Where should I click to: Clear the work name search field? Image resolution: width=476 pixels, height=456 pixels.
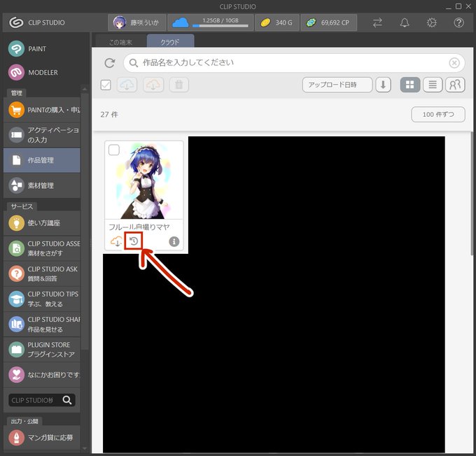(454, 63)
